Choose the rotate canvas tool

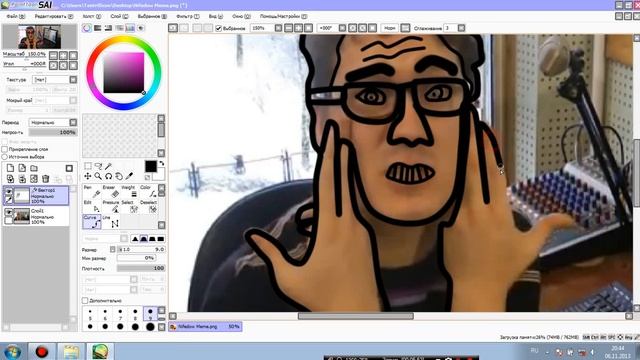108,176
